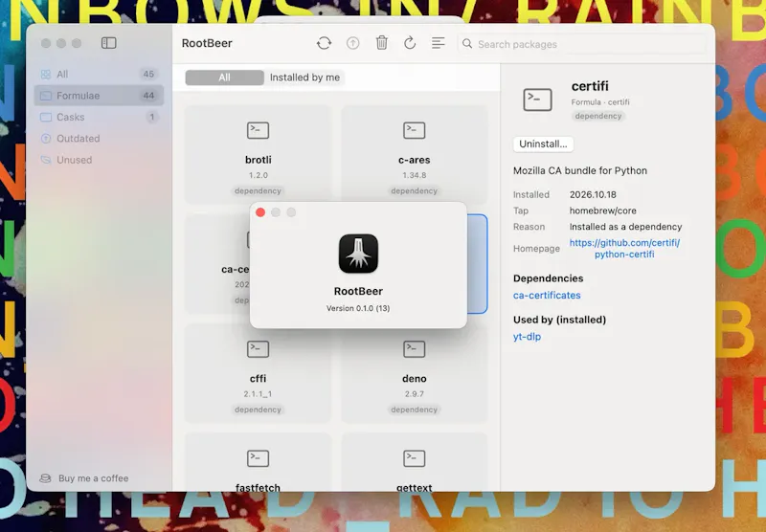Image resolution: width=766 pixels, height=532 pixels.
Task: Click the cffi version 2.1.1_1 text
Action: (x=258, y=394)
